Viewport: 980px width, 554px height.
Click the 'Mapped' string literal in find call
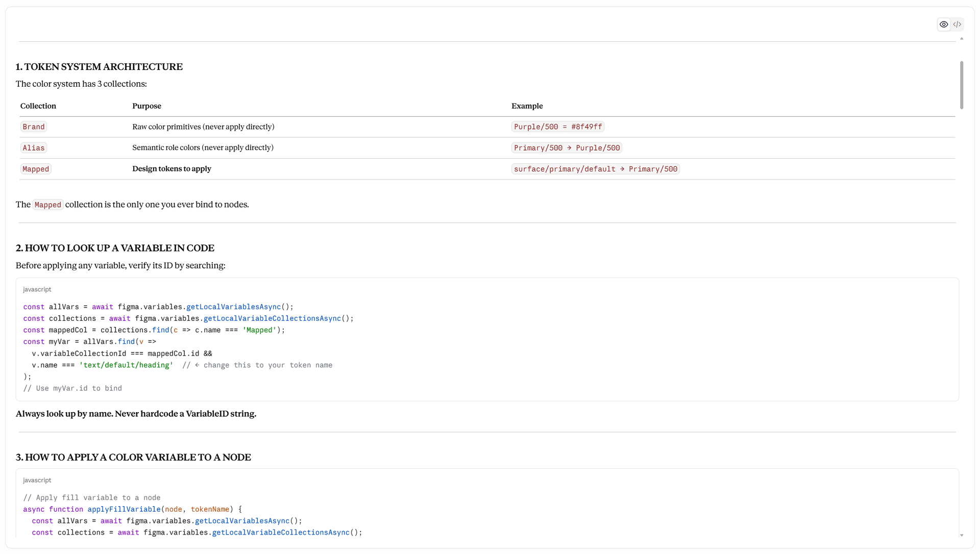click(x=259, y=330)
